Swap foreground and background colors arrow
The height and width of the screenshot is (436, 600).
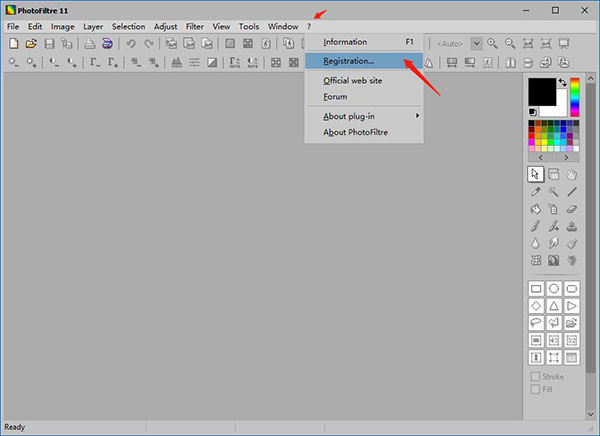point(562,82)
